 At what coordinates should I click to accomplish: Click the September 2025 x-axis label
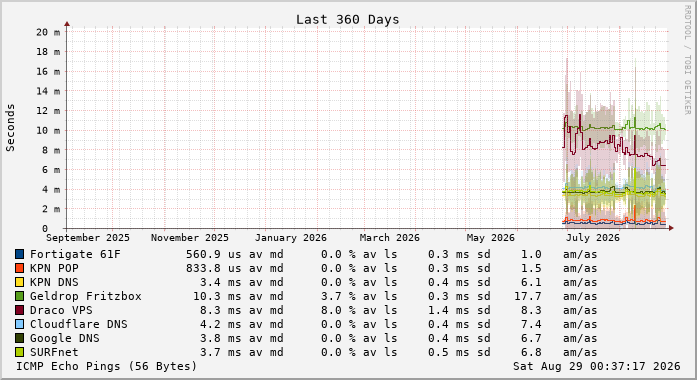coord(88,238)
